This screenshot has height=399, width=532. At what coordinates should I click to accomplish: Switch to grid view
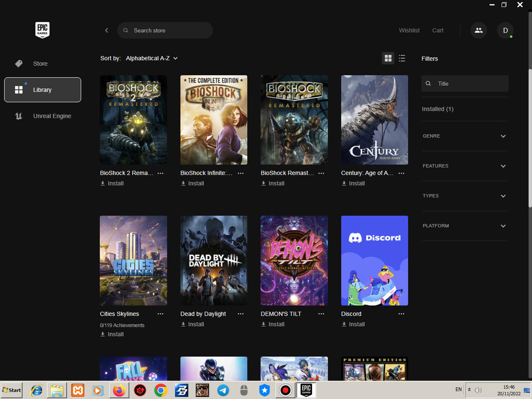388,58
